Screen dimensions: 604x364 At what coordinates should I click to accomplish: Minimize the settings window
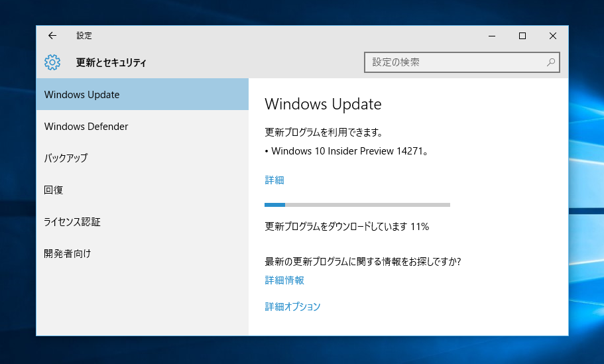coord(492,36)
